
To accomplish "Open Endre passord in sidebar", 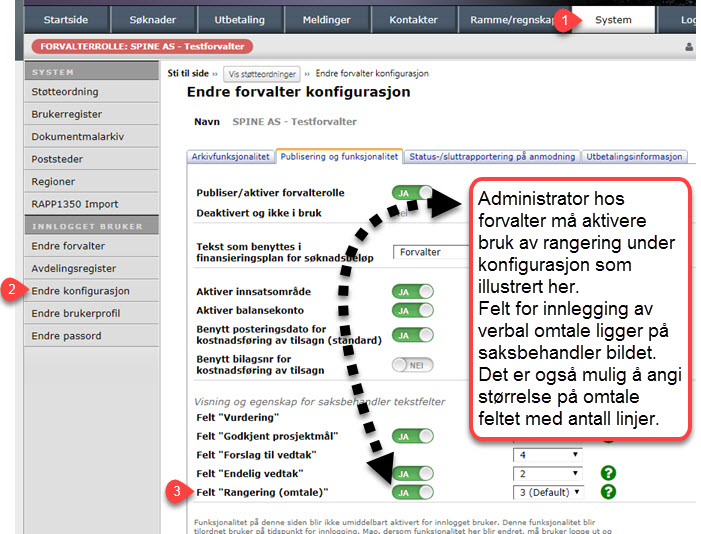I will (x=91, y=335).
